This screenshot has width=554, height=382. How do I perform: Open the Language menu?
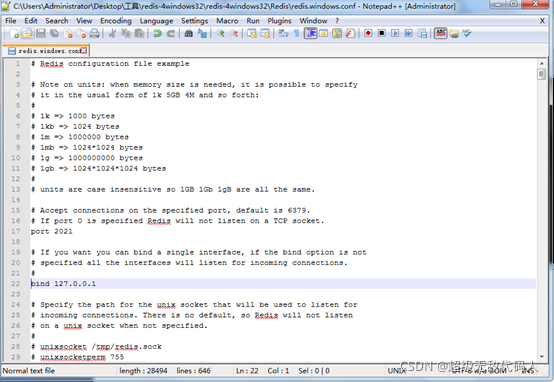point(156,21)
